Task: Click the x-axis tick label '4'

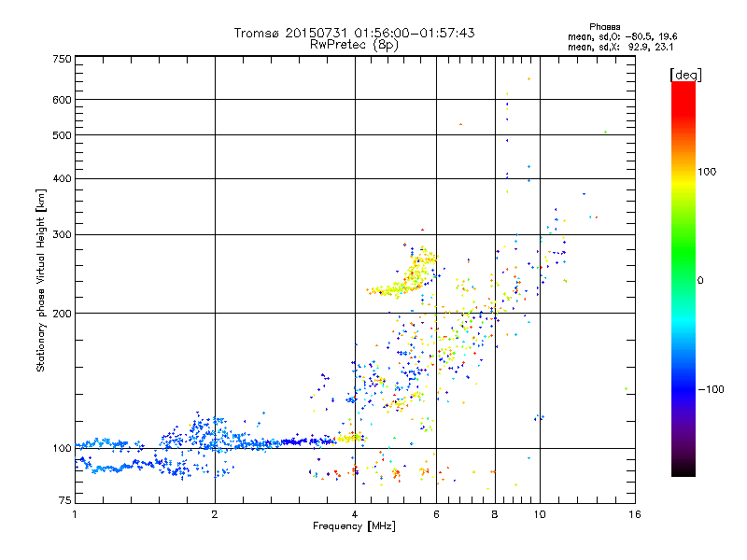Action: click(x=355, y=514)
